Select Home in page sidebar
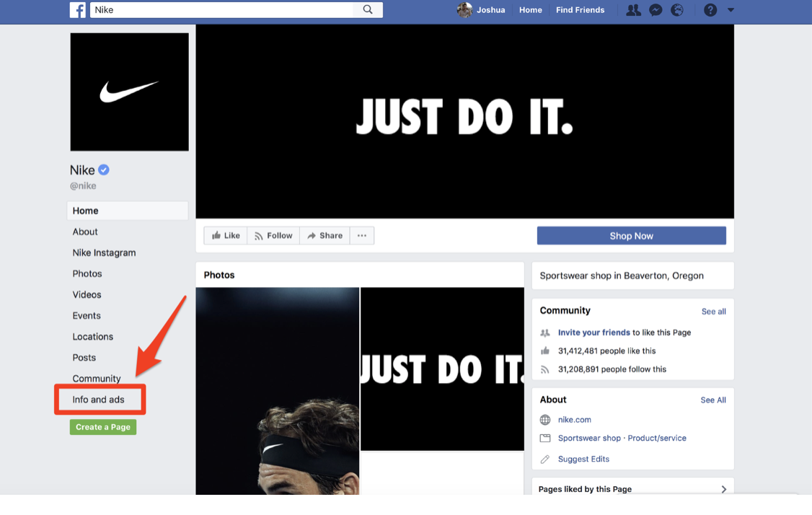812x515 pixels. (x=128, y=211)
